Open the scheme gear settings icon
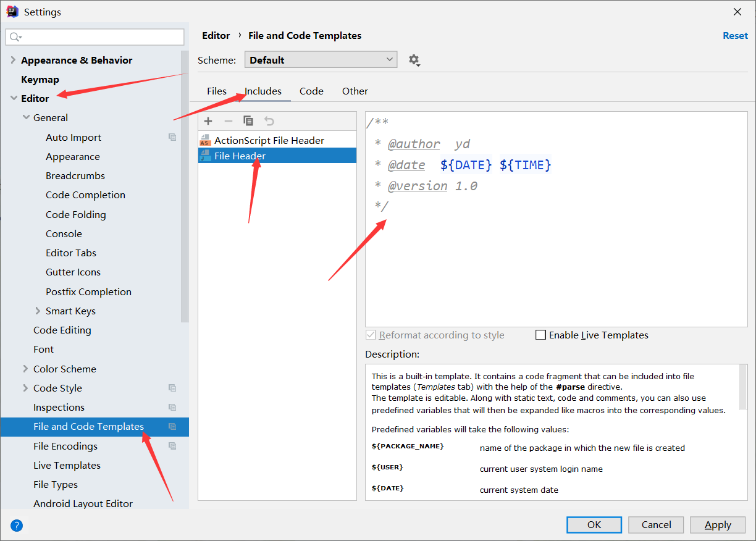Screen dimensions: 756x541 414,60
